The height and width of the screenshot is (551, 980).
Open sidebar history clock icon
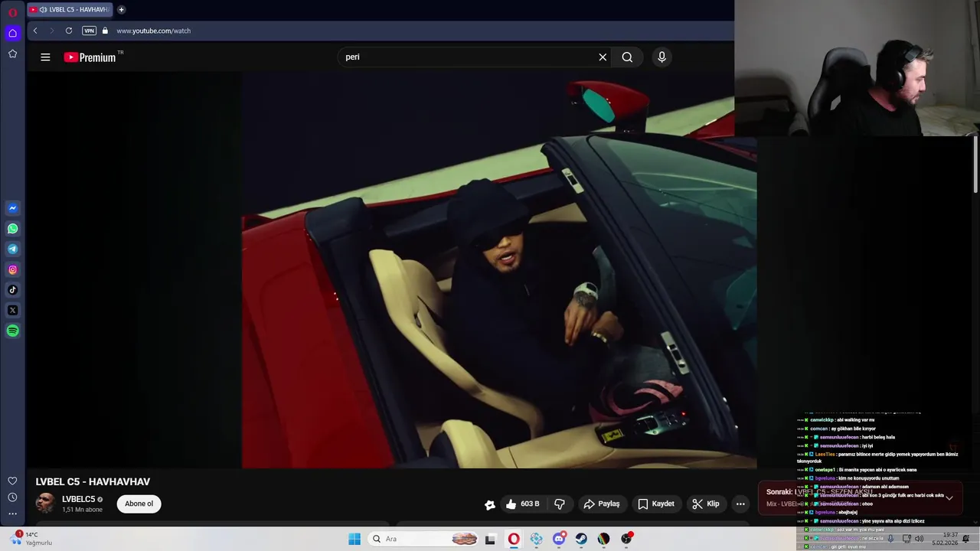coord(12,497)
